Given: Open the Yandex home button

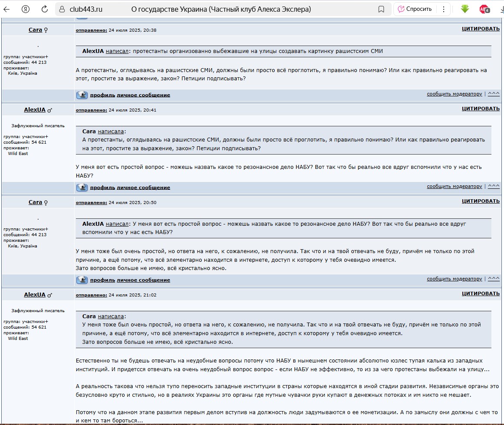Looking at the screenshot, I should coord(26,9).
